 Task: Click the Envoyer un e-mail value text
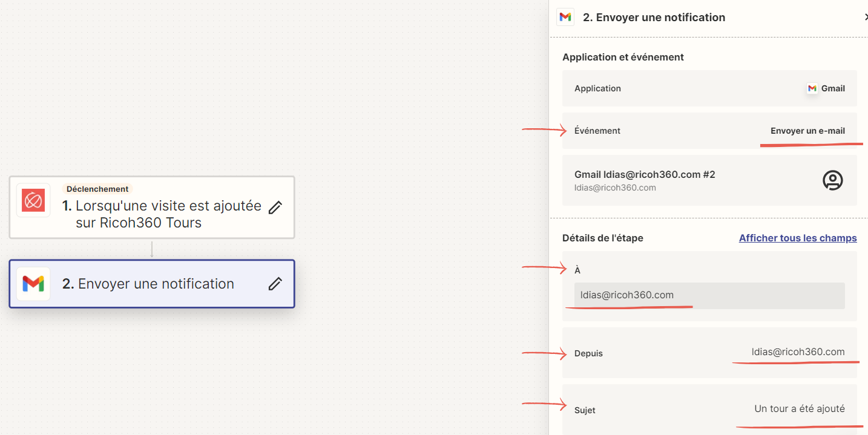pyautogui.click(x=807, y=131)
